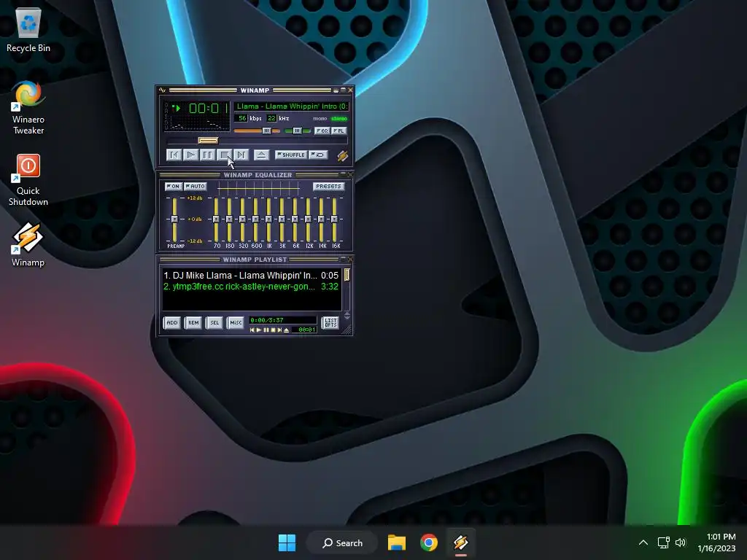Viewport: 747px width, 560px height.
Task: Open the playlist REM menu
Action: pos(193,322)
